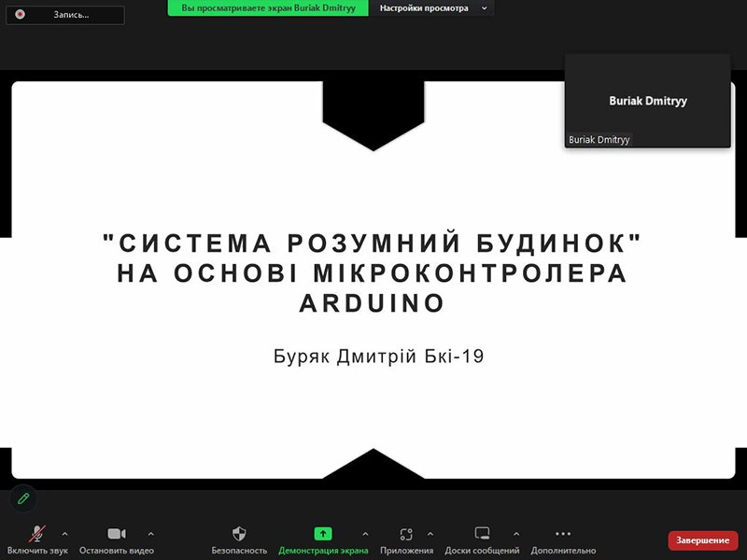
Task: Open audio options arrow beside microphone
Action: tap(64, 534)
